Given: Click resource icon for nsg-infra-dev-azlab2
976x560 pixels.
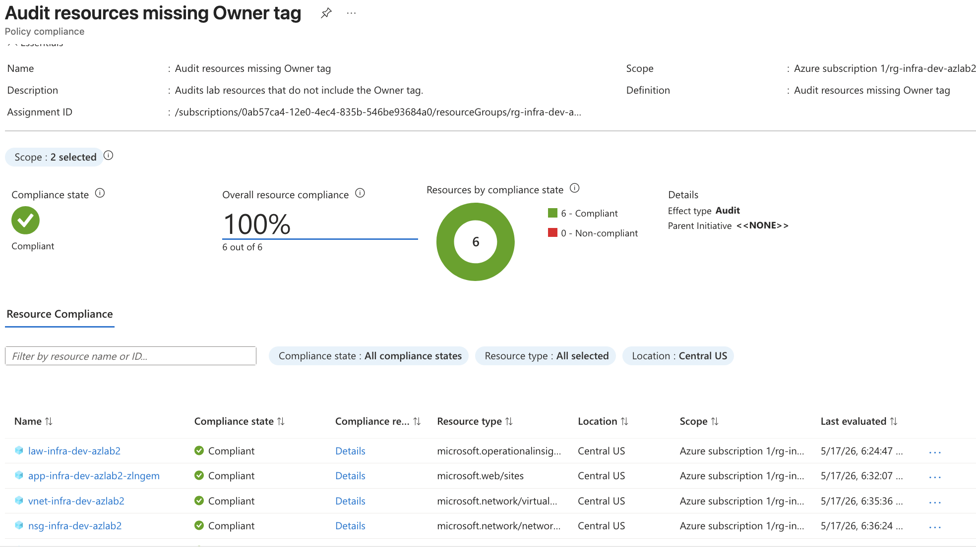Looking at the screenshot, I should pos(19,525).
